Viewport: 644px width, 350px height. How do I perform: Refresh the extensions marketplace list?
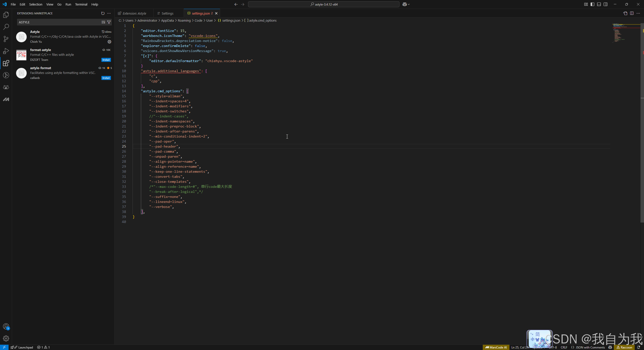coord(102,13)
